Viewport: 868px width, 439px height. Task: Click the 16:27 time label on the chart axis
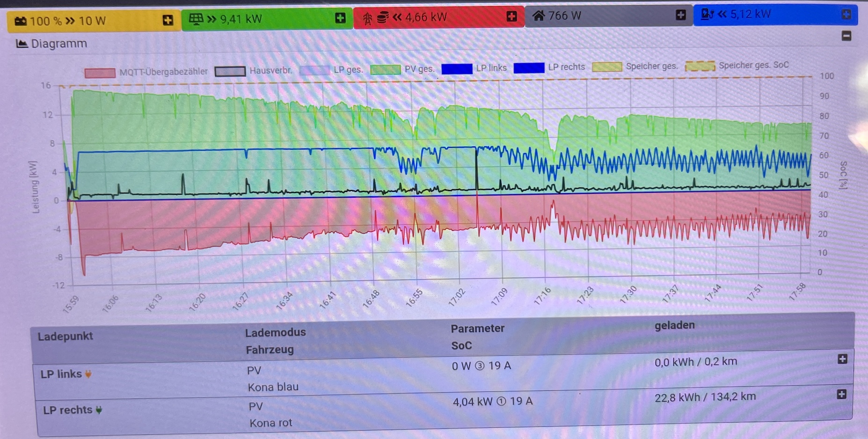coord(241,301)
